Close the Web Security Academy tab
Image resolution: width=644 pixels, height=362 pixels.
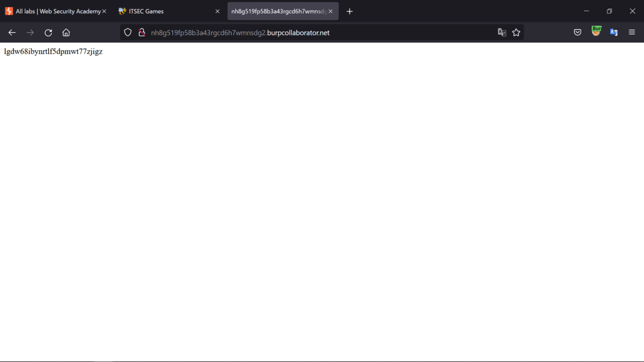(x=104, y=11)
